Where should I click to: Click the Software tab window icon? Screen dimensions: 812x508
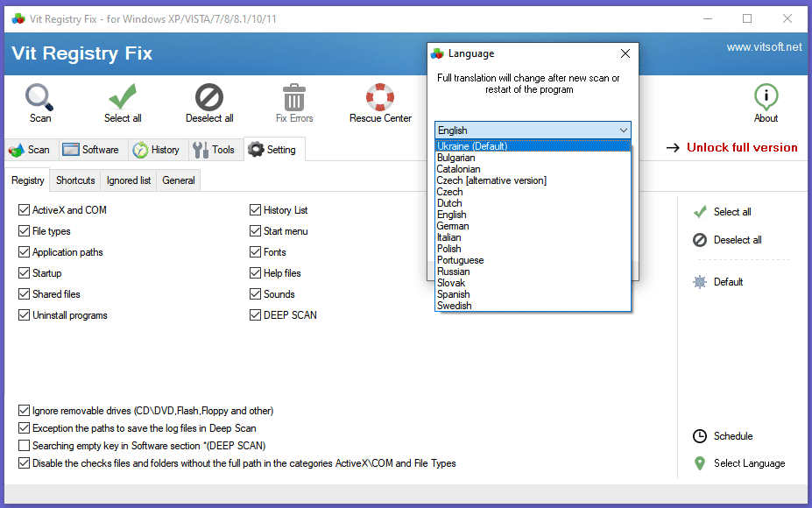pos(70,150)
